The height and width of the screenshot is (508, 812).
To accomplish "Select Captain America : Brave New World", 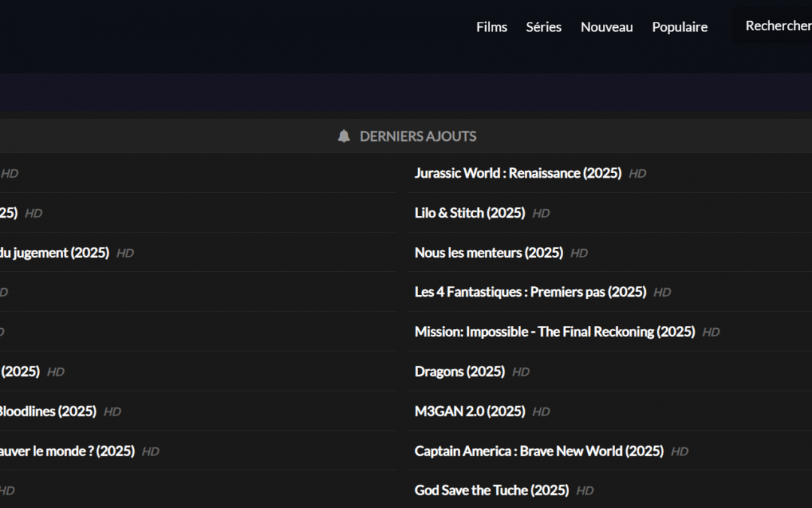I will click(539, 452).
